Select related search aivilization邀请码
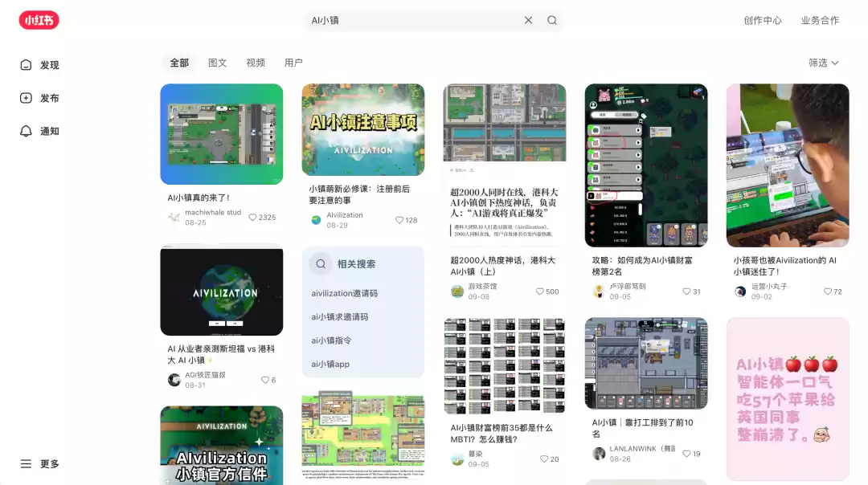The image size is (868, 485). click(344, 294)
